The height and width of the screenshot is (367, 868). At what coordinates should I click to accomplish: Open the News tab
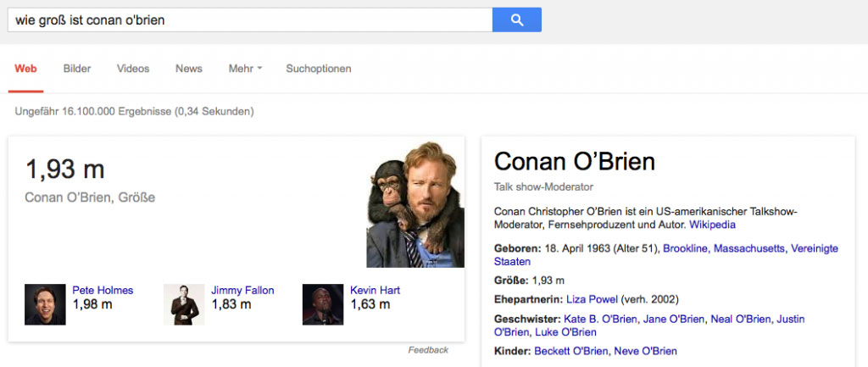pos(189,69)
